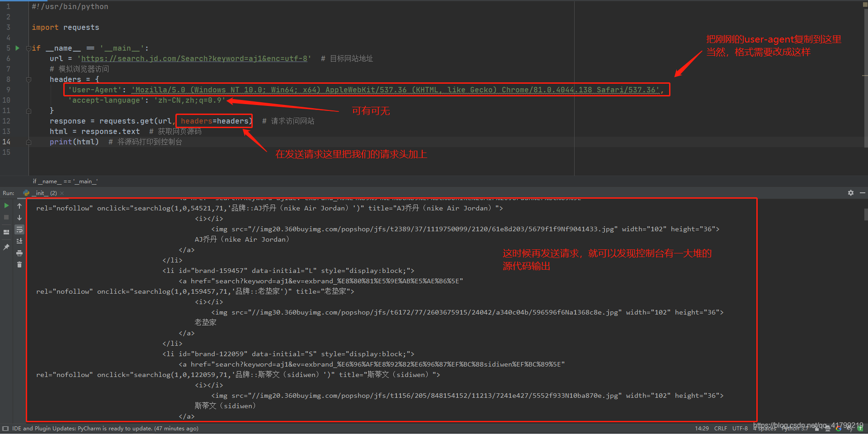Screen dimensions: 868x434
Task: Open the search.jd.com URL link in code
Action: [x=194, y=59]
